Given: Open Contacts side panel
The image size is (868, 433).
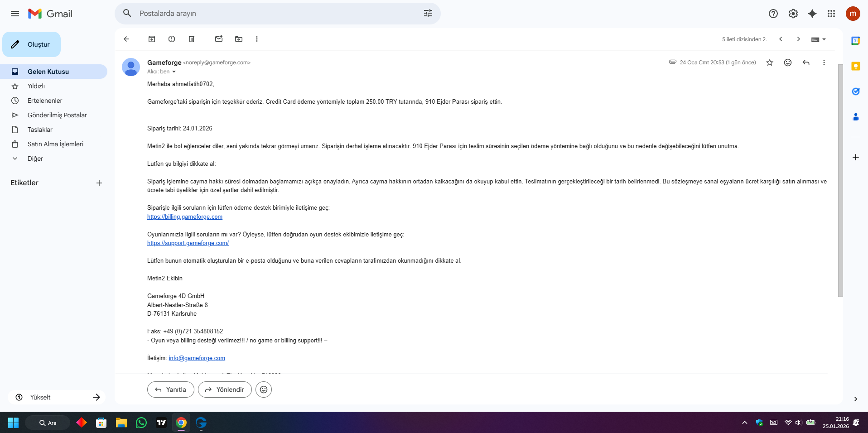Looking at the screenshot, I should 856,117.
